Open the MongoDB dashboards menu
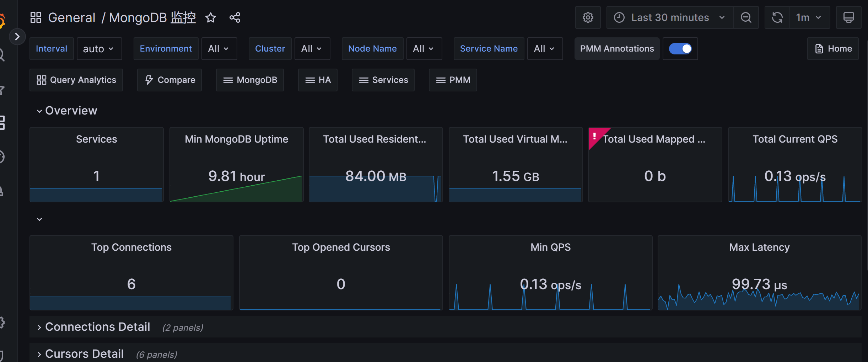This screenshot has width=868, height=362. pos(250,80)
